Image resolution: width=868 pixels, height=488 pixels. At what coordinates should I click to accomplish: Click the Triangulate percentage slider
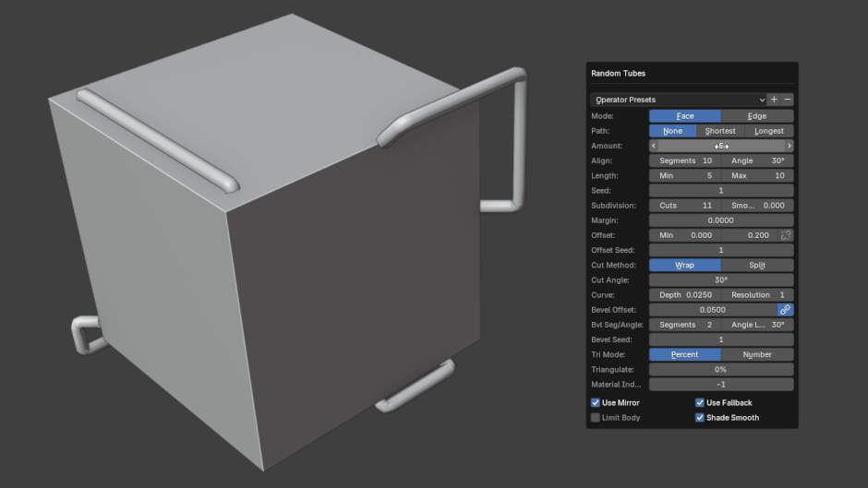tap(721, 369)
